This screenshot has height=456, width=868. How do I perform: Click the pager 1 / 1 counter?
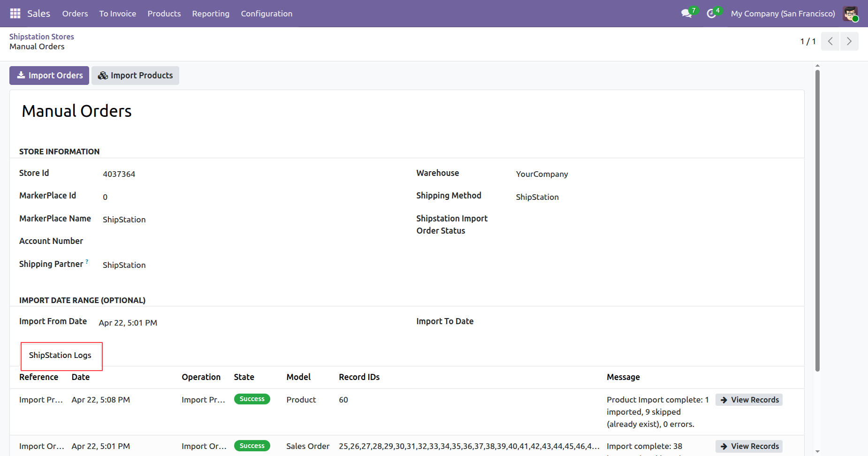coord(808,41)
